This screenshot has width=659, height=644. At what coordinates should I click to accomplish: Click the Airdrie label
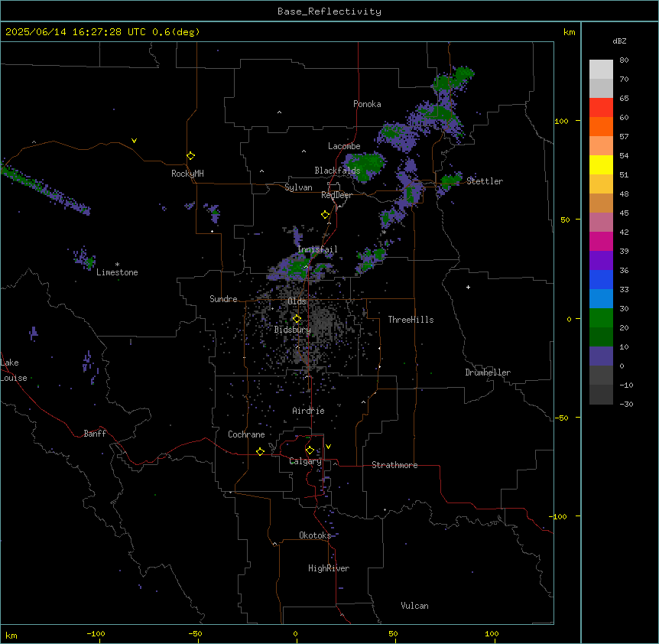(x=309, y=411)
